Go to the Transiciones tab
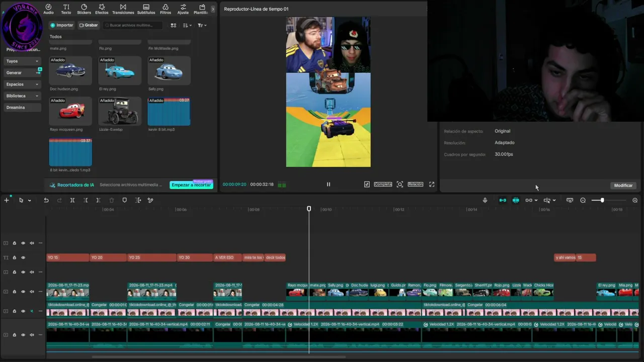644x362 pixels. [123, 9]
